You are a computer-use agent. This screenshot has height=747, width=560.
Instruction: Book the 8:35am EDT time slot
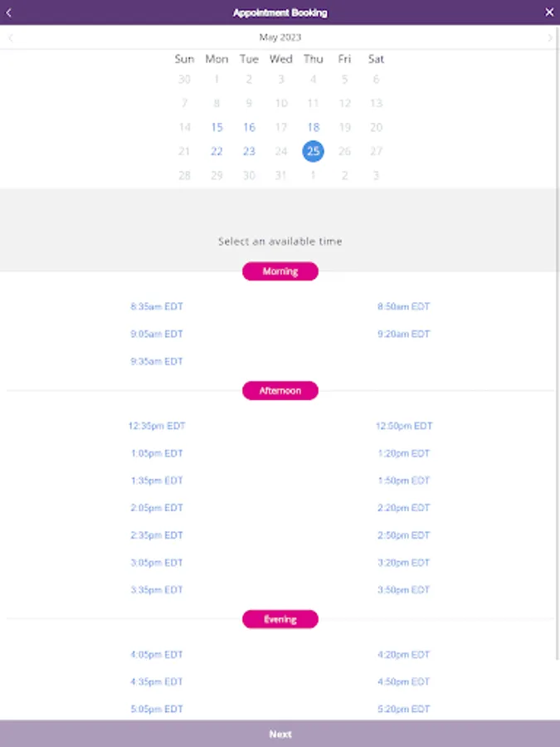(x=157, y=307)
